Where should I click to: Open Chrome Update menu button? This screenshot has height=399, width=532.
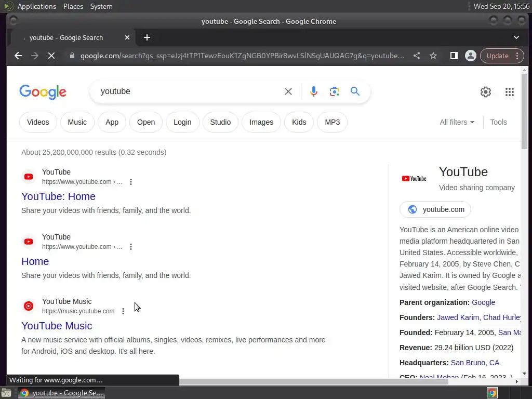(502, 56)
